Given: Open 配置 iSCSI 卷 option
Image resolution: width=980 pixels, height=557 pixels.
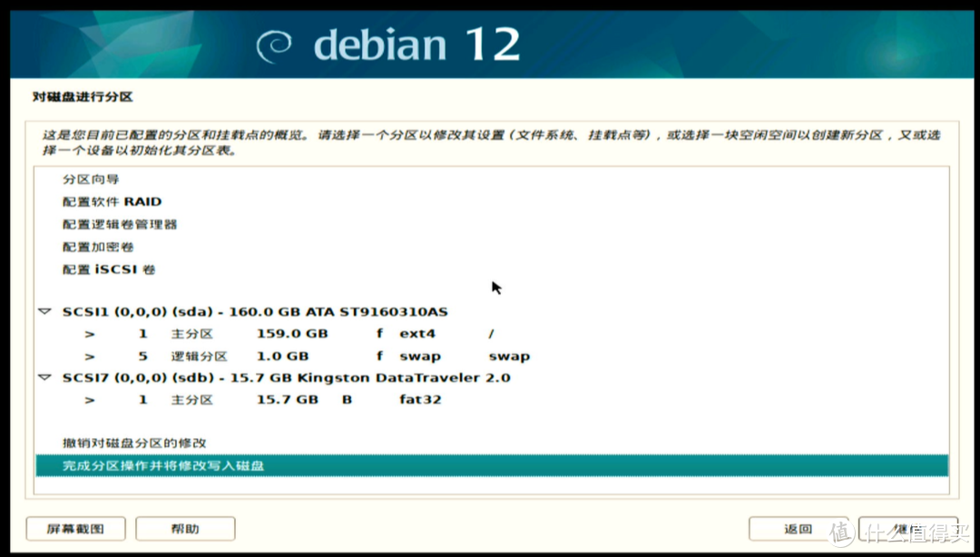Looking at the screenshot, I should [109, 269].
